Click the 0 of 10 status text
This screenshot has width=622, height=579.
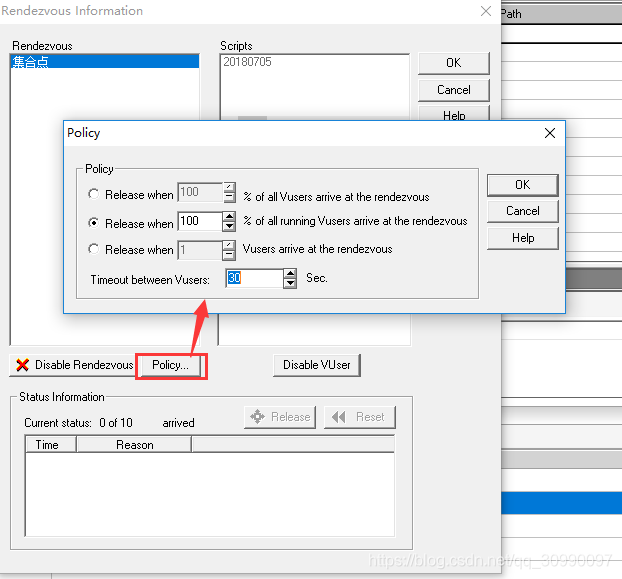click(x=116, y=423)
